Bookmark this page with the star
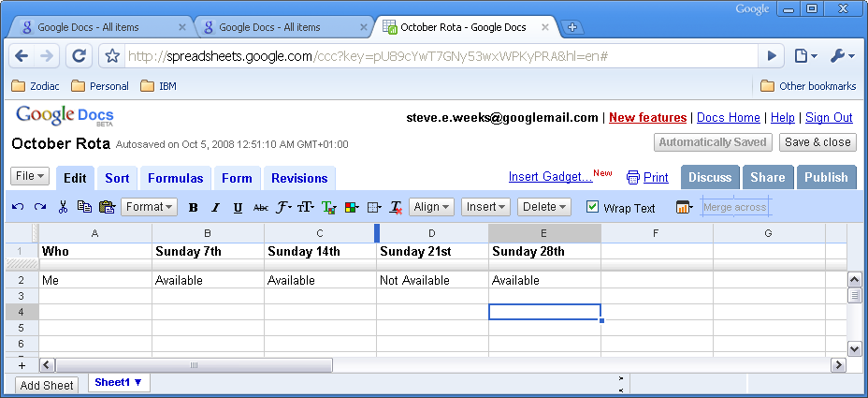 tap(112, 55)
